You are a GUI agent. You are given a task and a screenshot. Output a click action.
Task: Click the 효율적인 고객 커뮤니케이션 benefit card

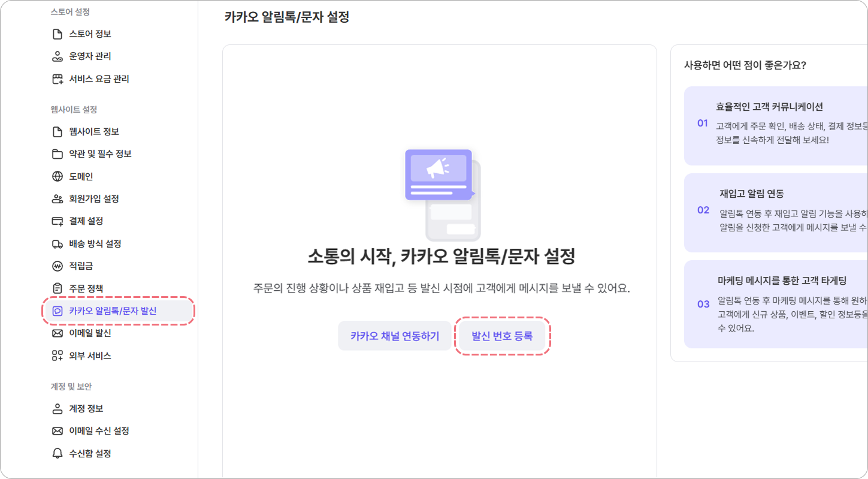coord(776,126)
